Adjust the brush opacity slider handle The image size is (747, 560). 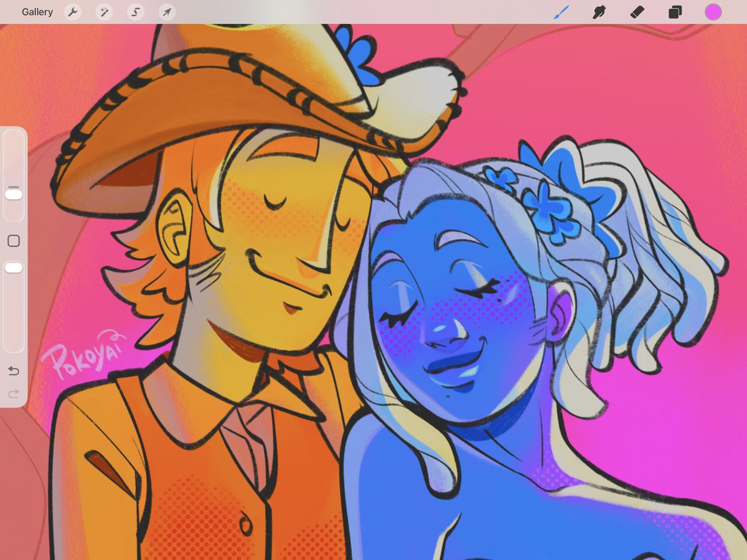coord(14,268)
